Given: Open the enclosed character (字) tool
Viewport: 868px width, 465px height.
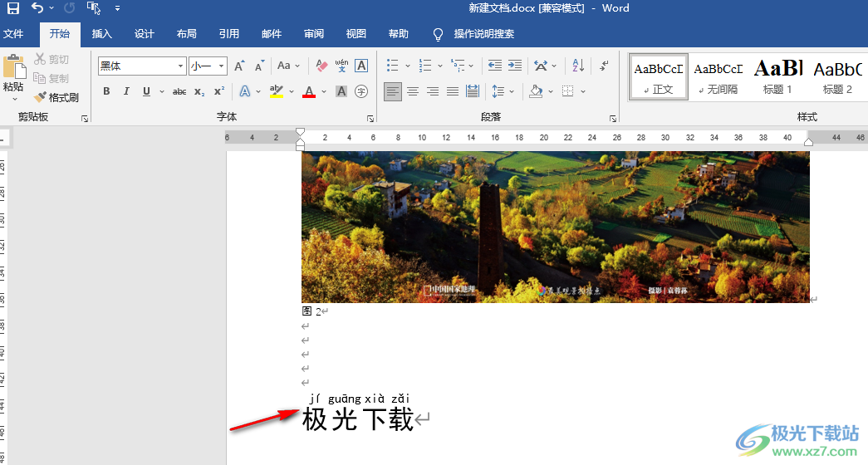Looking at the screenshot, I should click(x=361, y=91).
